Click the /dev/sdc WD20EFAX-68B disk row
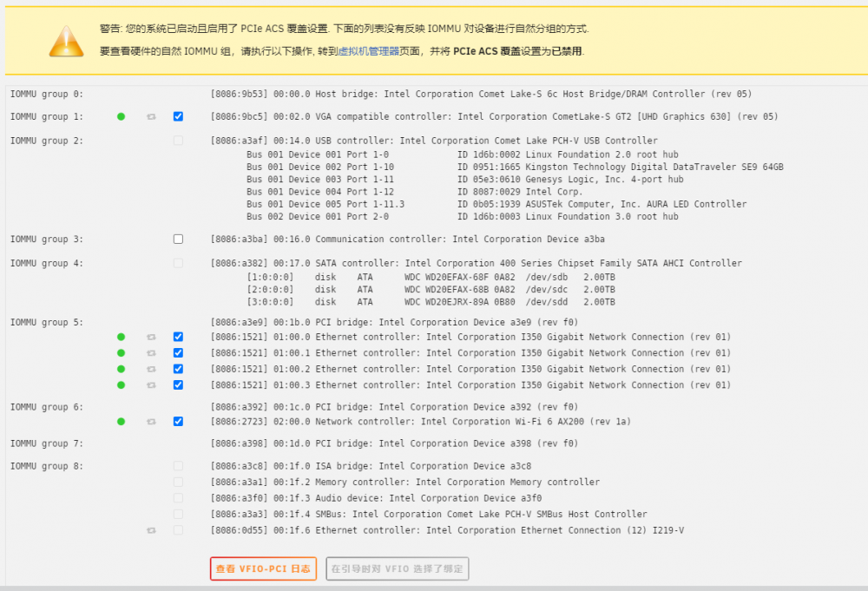This screenshot has height=591, width=868. 431,289
